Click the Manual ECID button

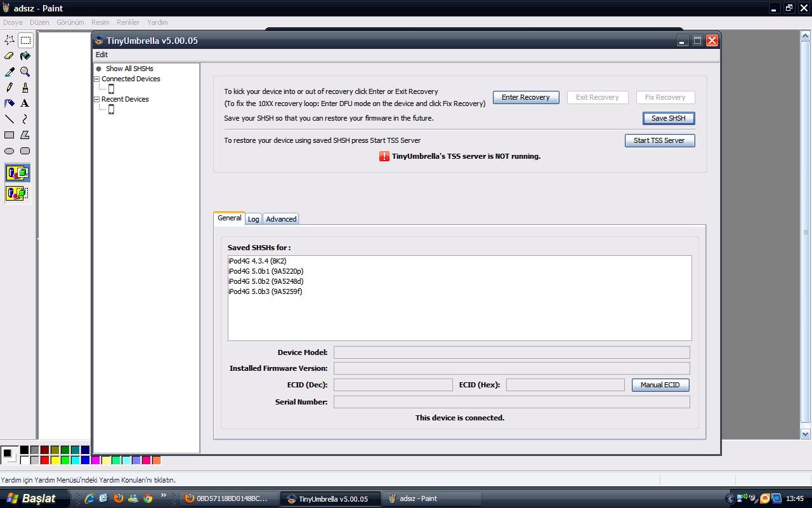[x=660, y=385]
